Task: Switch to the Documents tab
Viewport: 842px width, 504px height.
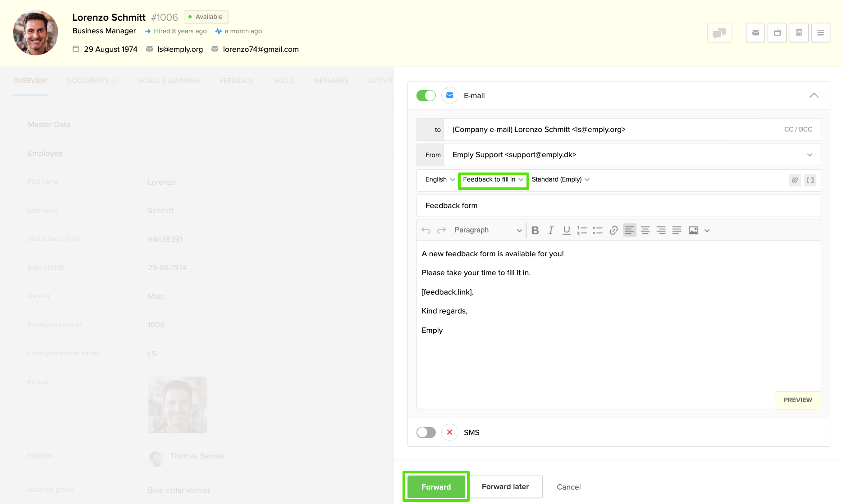Action: 88,81
